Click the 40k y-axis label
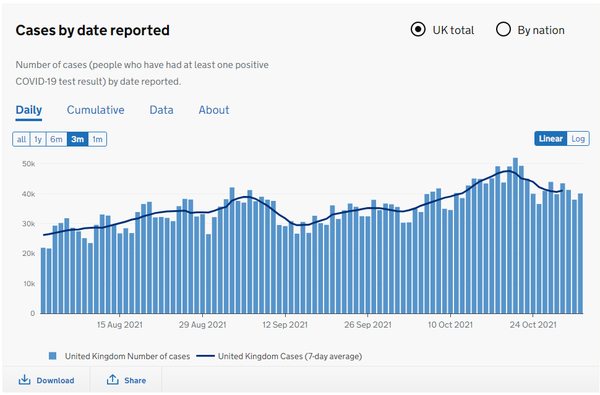This screenshot has height=395, width=600. [x=29, y=194]
